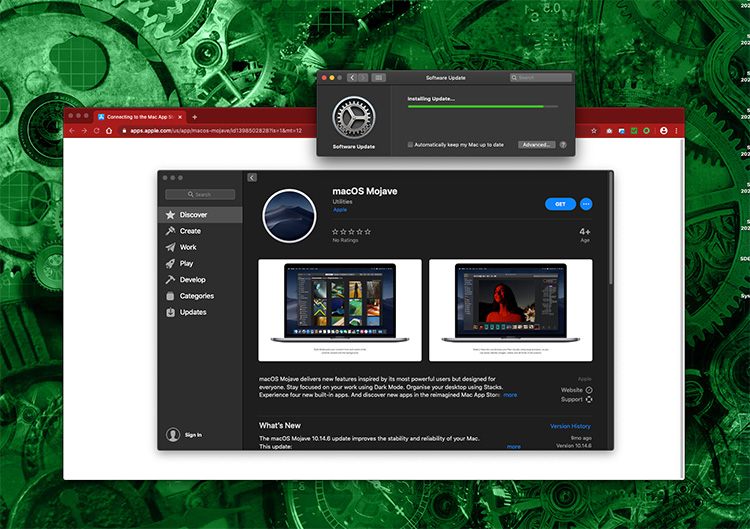The width and height of the screenshot is (750, 529).
Task: Click the window cloud extension icon
Action: click(621, 131)
